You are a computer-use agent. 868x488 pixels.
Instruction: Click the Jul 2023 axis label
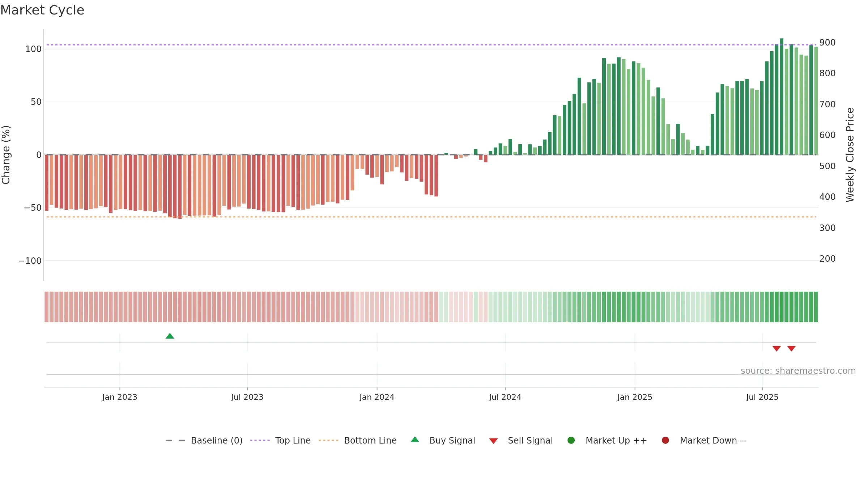tap(247, 397)
